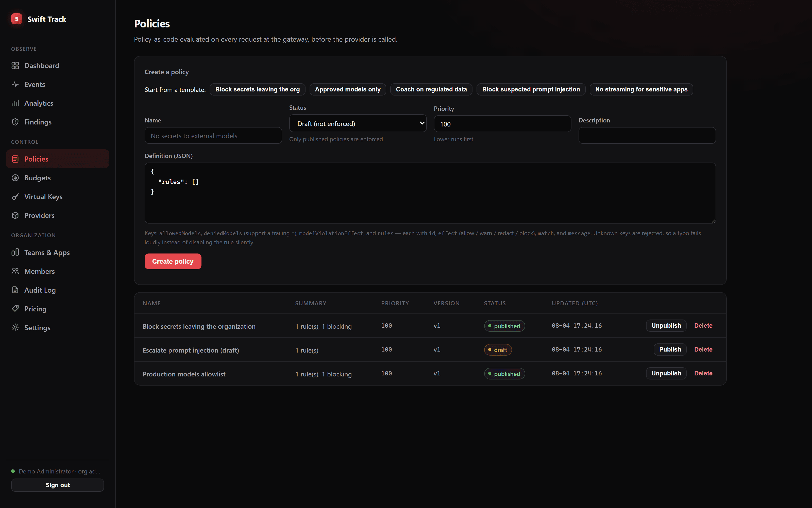Unpublish the Production models allowlist policy
This screenshot has width=812, height=508.
666,373
